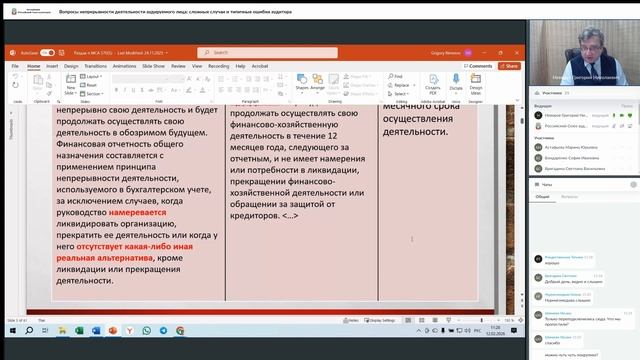This screenshot has width=640, height=360.
Task: Open Excel from the taskbar
Action: pyautogui.click(x=79, y=331)
